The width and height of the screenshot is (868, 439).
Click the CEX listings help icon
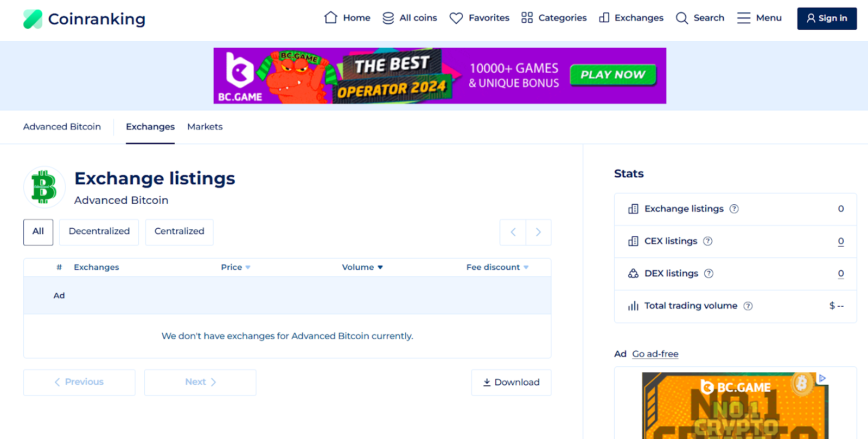click(708, 241)
